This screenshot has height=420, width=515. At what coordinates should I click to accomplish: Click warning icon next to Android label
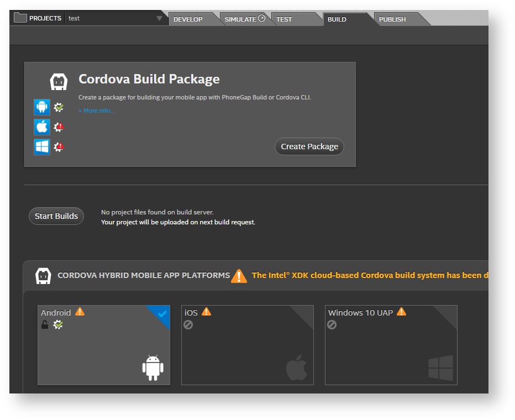click(x=80, y=312)
